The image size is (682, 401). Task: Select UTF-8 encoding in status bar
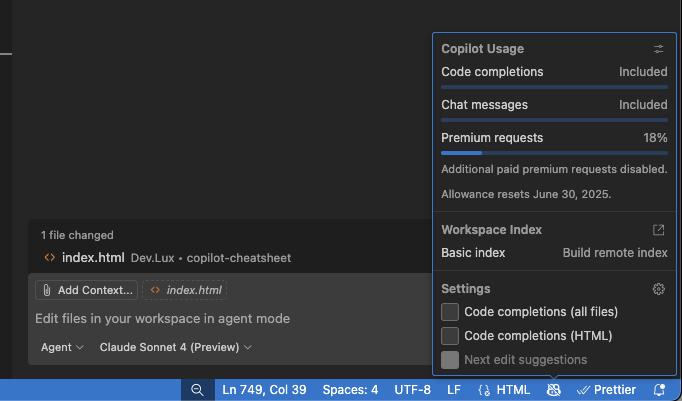point(412,390)
